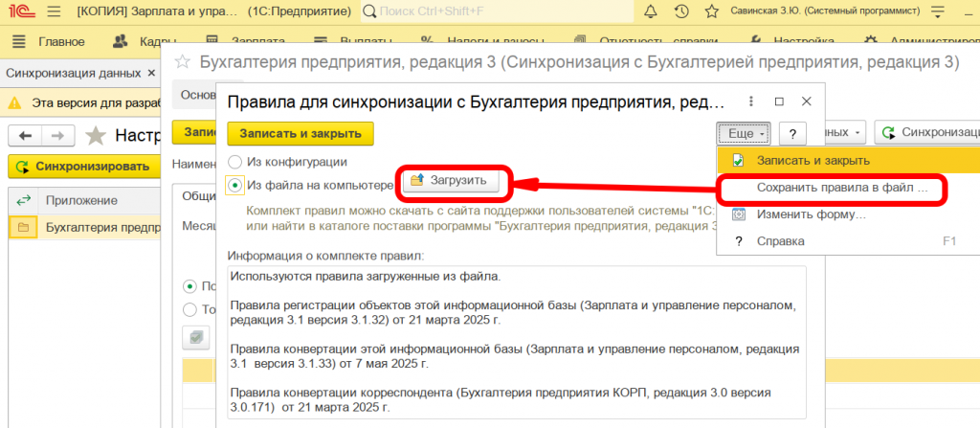Open notifications bell icon
This screenshot has width=980, height=428.
[x=651, y=11]
